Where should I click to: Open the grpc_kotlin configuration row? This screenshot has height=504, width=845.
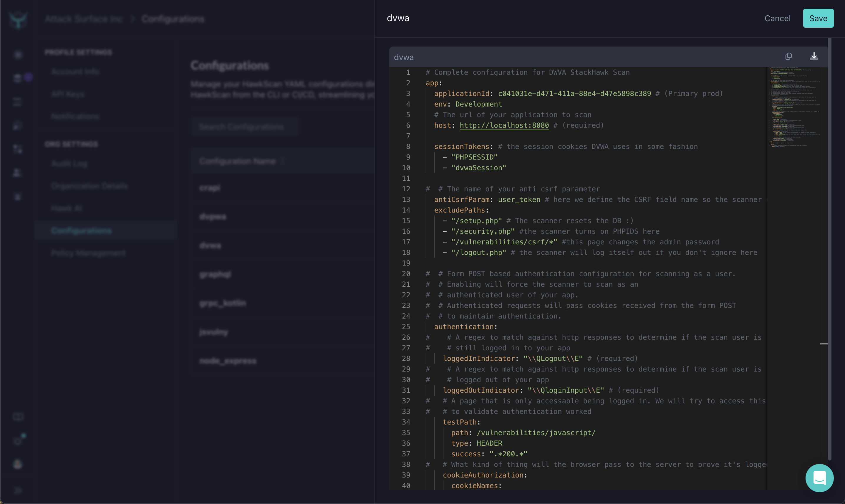pyautogui.click(x=283, y=303)
